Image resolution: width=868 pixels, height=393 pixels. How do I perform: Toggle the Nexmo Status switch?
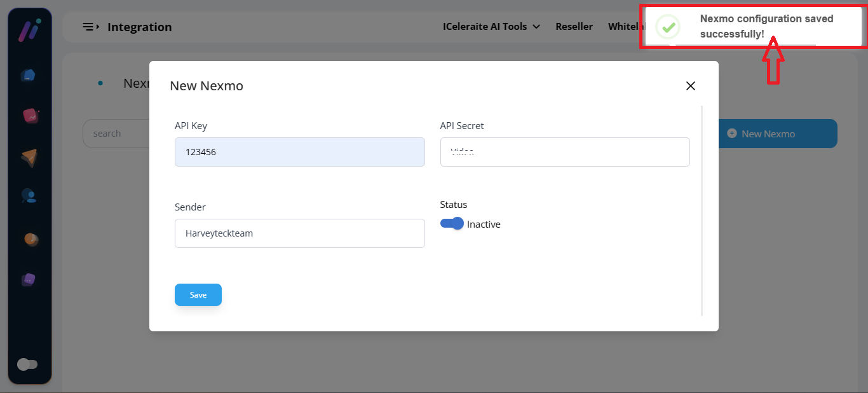click(452, 224)
